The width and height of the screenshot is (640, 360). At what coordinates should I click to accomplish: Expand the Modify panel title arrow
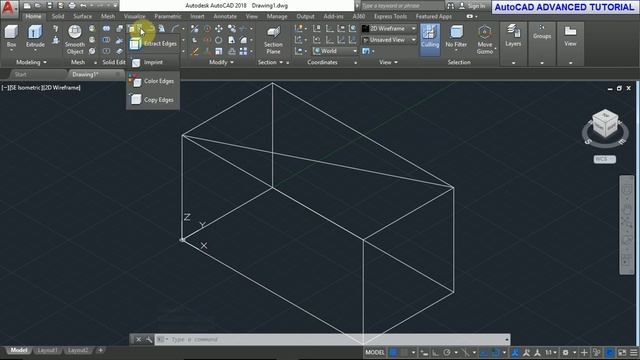point(232,62)
